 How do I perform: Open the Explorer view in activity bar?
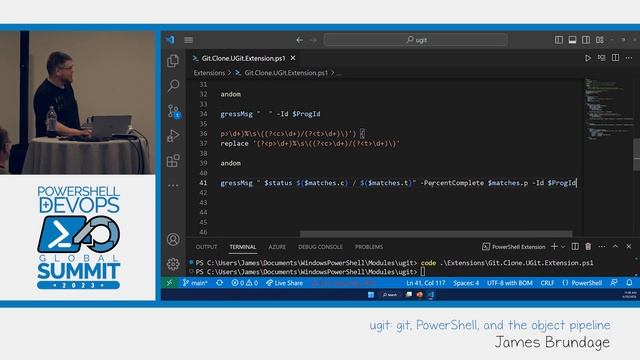coord(173,61)
